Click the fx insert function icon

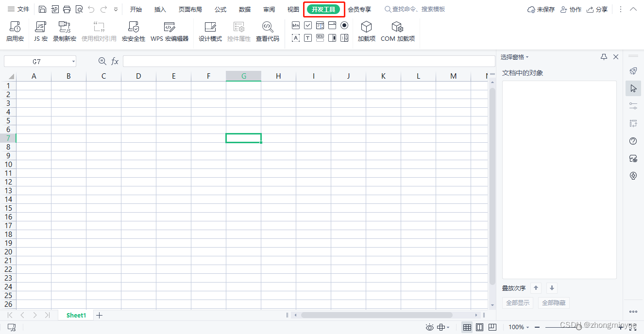(x=115, y=61)
